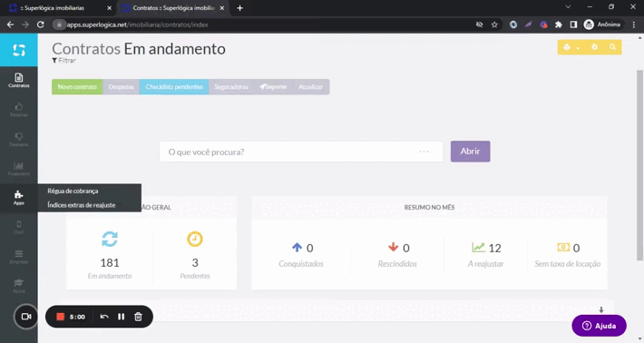This screenshot has height=343, width=644.
Task: Open the Despesas tab button
Action: coord(122,87)
